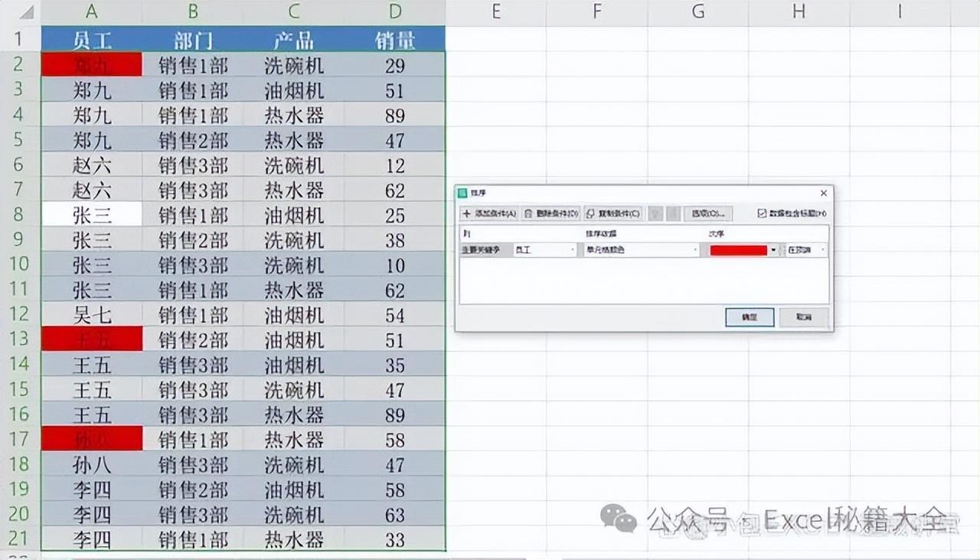Click the move condition up arrow

[x=655, y=213]
